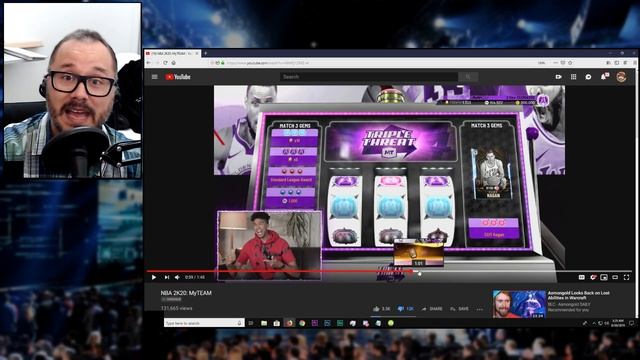Open YouTube messages chat bubble icon

(588, 77)
